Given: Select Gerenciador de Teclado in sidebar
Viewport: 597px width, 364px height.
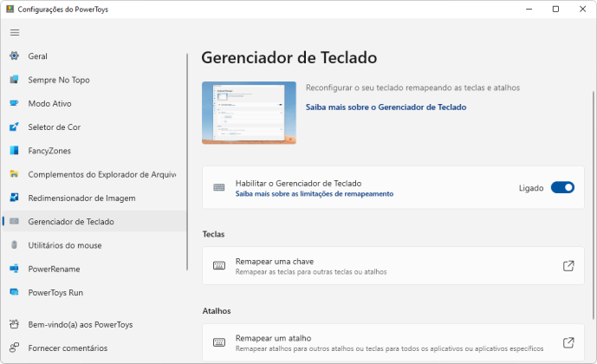Looking at the screenshot, I should (94, 221).
